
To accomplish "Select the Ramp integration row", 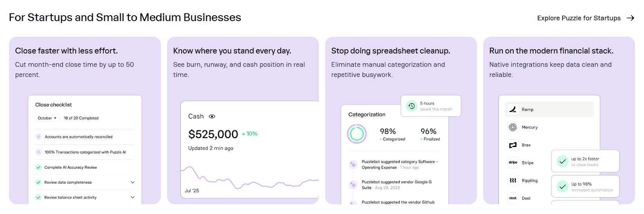I will [x=549, y=110].
